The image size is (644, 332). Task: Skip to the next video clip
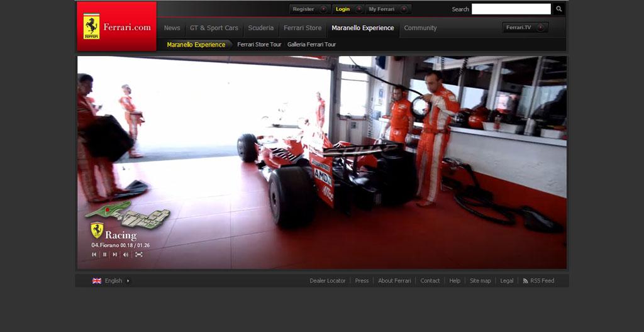pyautogui.click(x=114, y=255)
